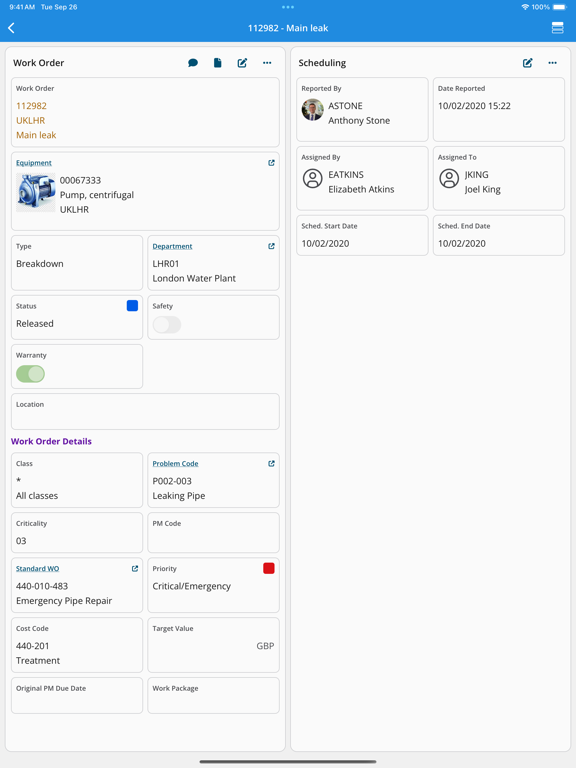
Task: Open the Work Order documents icon
Action: tap(217, 63)
